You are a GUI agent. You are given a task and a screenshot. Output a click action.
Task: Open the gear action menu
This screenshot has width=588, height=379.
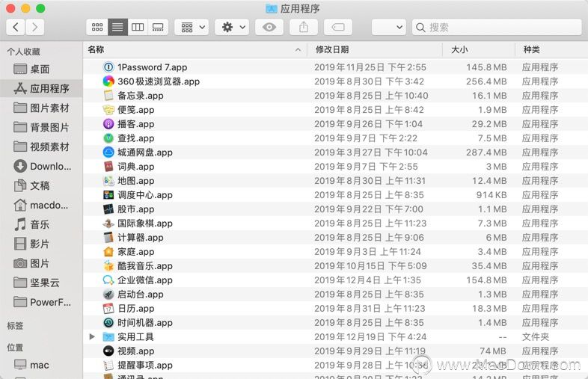[232, 27]
